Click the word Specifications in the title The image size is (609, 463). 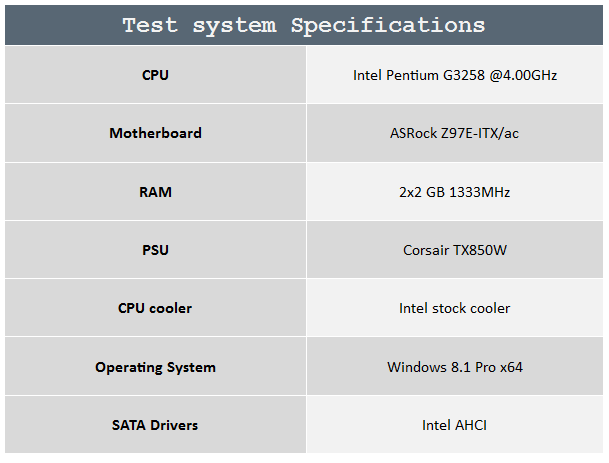pyautogui.click(x=388, y=26)
